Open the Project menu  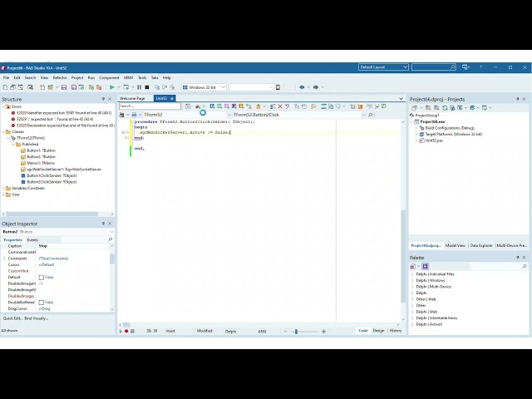pos(77,77)
